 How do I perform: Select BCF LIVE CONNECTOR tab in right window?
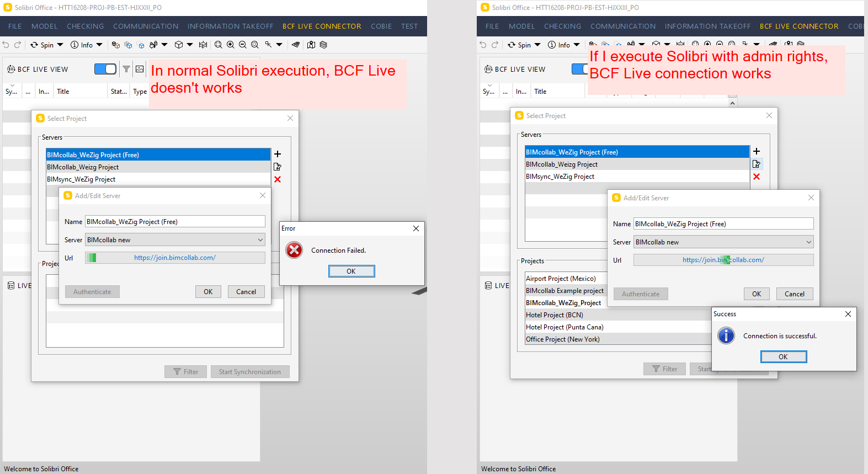click(x=799, y=26)
